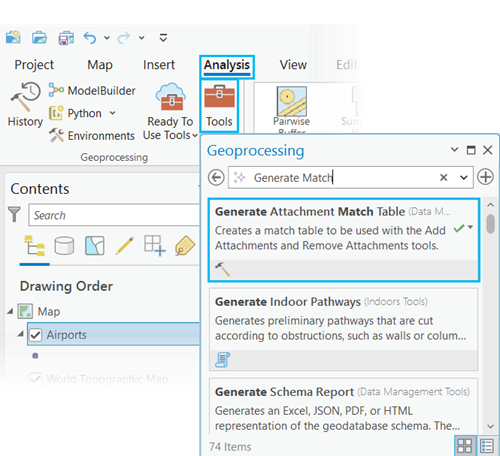Expand the Python dropdown arrow
This screenshot has height=456, width=500.
[113, 113]
